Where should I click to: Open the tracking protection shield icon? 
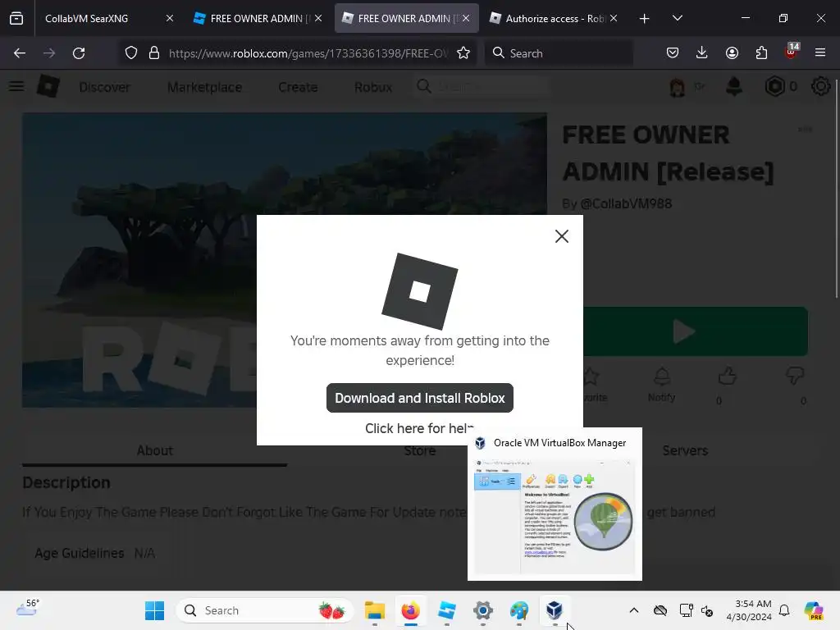tap(131, 53)
